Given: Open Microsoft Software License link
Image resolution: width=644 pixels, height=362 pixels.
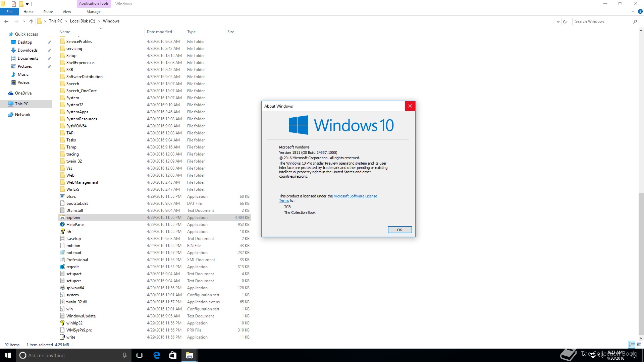Looking at the screenshot, I should click(355, 196).
